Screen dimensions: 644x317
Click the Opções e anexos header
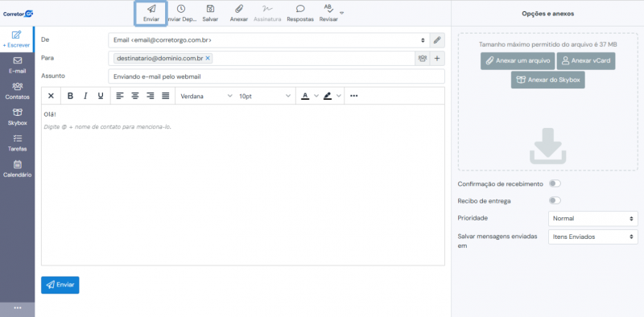tap(548, 14)
